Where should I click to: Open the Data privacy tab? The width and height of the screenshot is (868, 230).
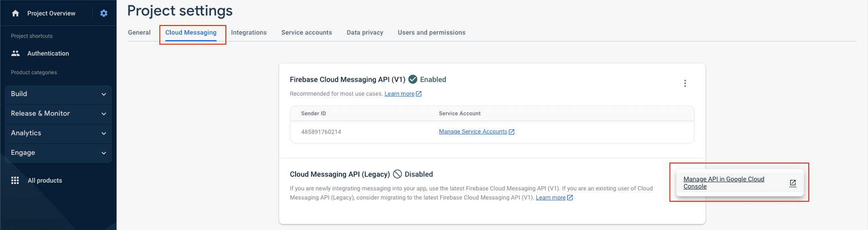pos(365,32)
